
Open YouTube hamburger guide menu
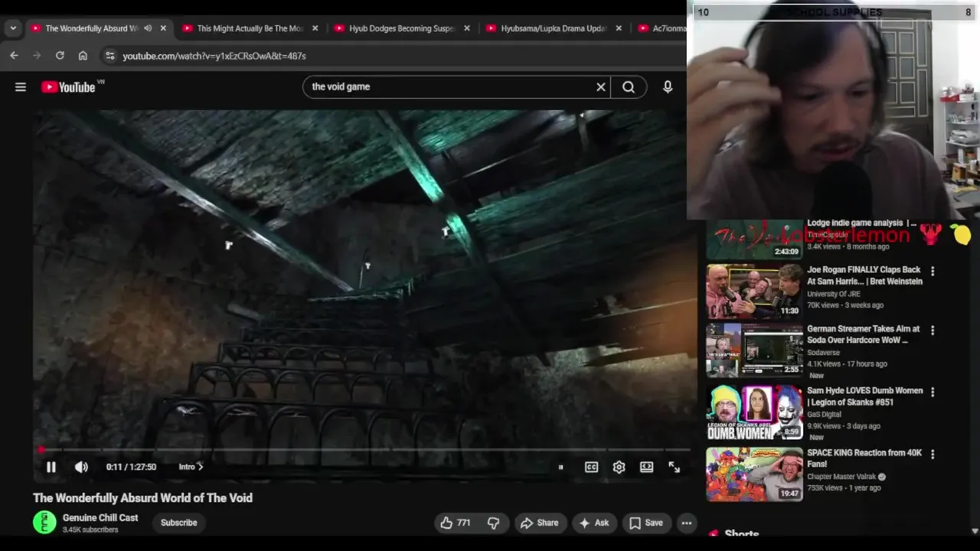[x=21, y=87]
